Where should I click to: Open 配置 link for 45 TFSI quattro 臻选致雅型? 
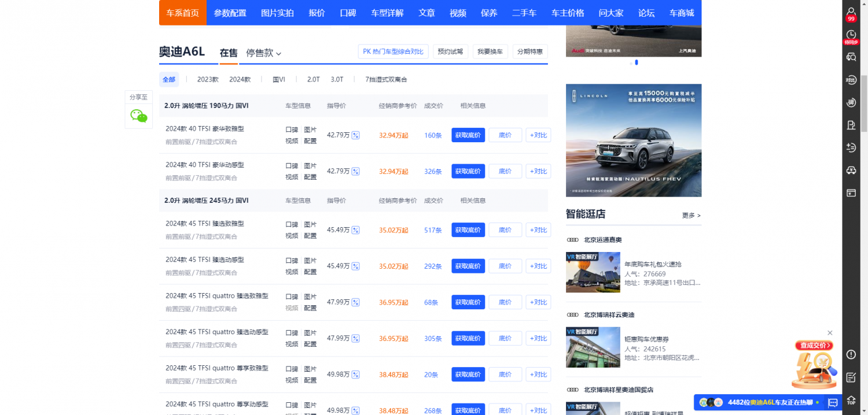[x=310, y=308]
